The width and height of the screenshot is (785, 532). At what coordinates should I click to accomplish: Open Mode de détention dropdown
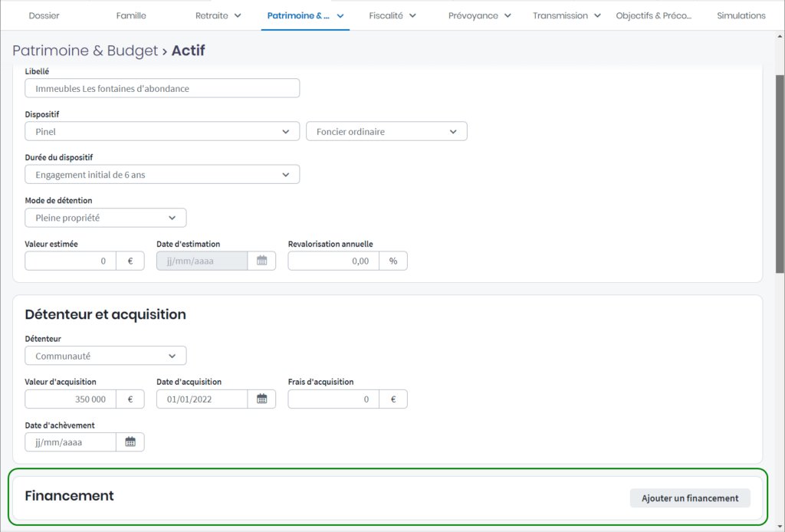click(x=105, y=218)
